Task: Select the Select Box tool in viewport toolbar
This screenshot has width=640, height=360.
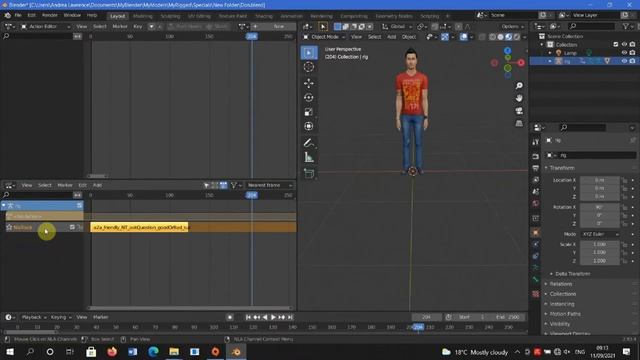Action: [309, 53]
